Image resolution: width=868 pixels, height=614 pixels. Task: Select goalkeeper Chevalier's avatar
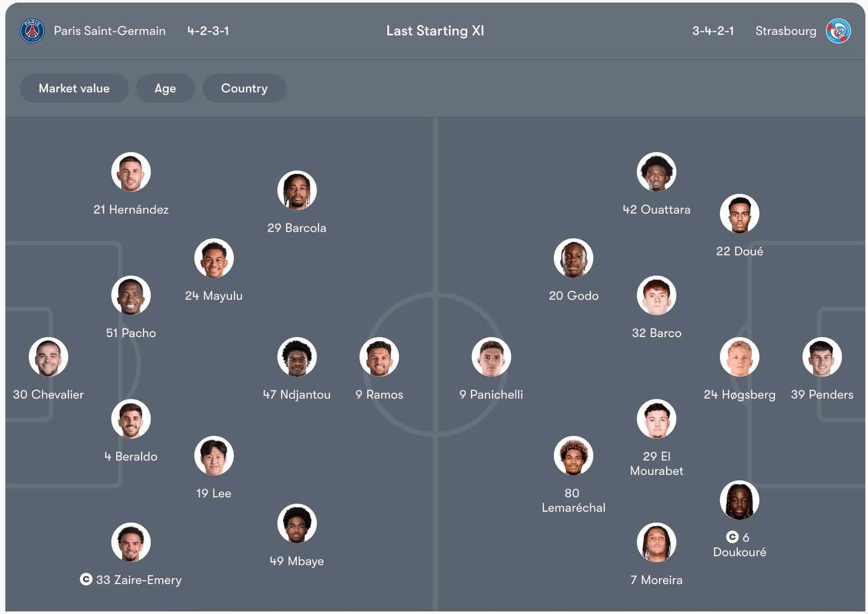(x=48, y=357)
